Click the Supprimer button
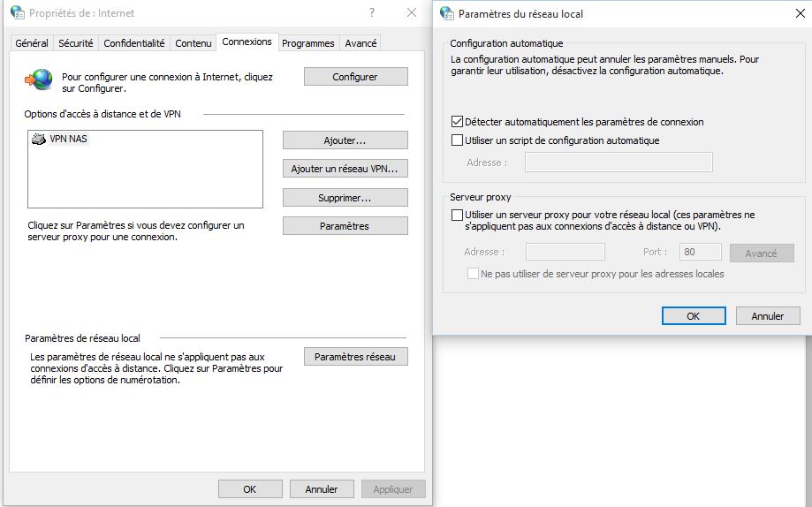Image resolution: width=812 pixels, height=507 pixels. point(345,198)
